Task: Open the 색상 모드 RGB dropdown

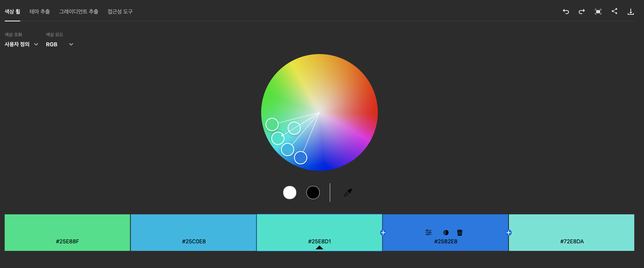Action: click(x=59, y=44)
